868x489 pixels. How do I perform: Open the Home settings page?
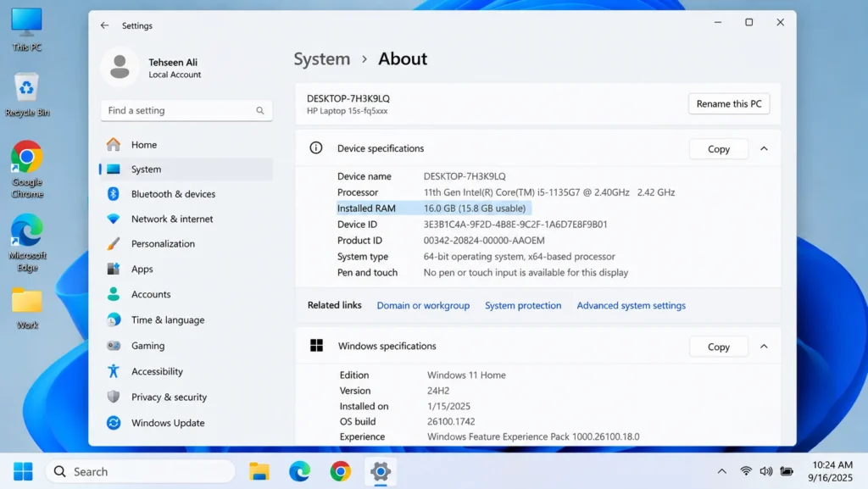click(186, 144)
